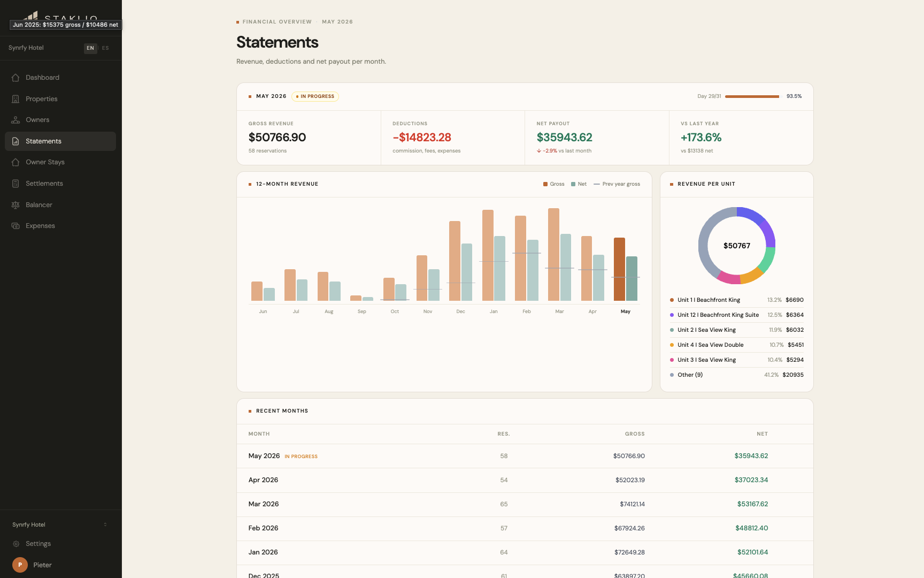The height and width of the screenshot is (578, 924).
Task: Click the Unit 3 Sea View King color dot
Action: [672, 360]
